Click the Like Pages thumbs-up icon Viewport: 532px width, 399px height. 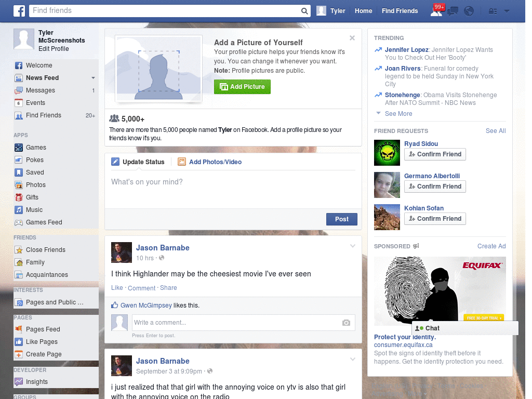point(19,342)
